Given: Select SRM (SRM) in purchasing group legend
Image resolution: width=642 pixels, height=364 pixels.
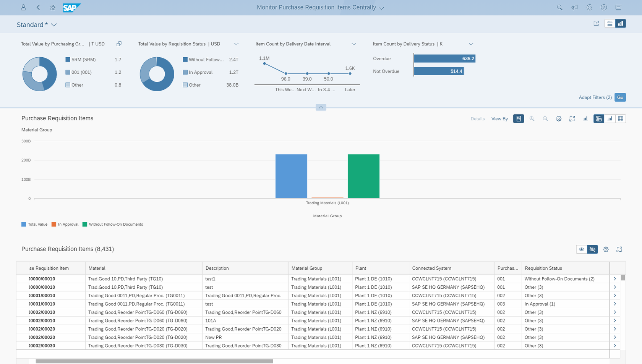Looking at the screenshot, I should [x=94, y=60].
